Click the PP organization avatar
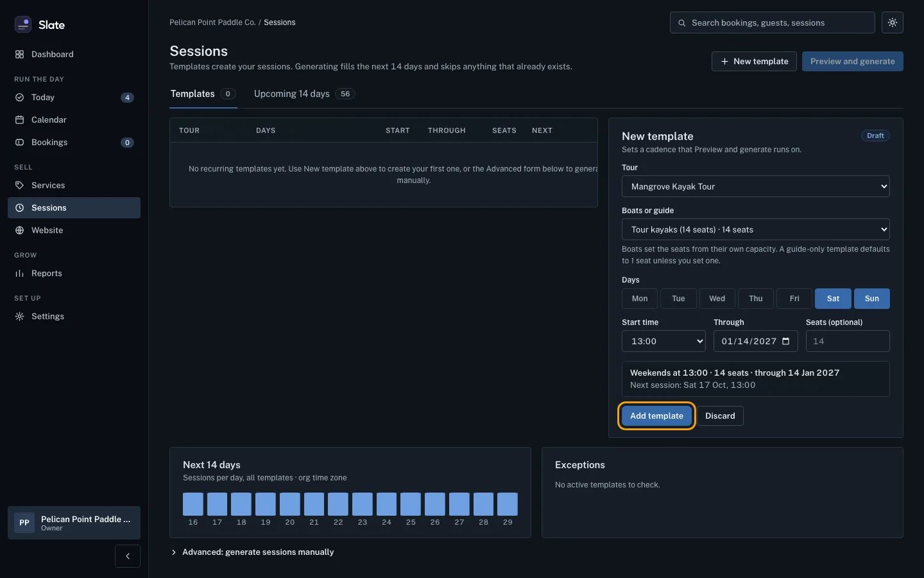The width and height of the screenshot is (924, 578). (x=24, y=523)
